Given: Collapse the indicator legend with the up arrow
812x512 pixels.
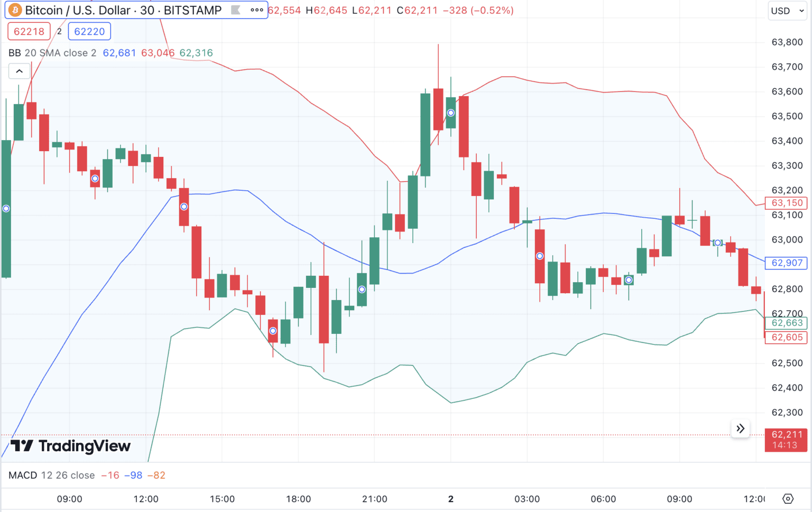Looking at the screenshot, I should click(20, 71).
